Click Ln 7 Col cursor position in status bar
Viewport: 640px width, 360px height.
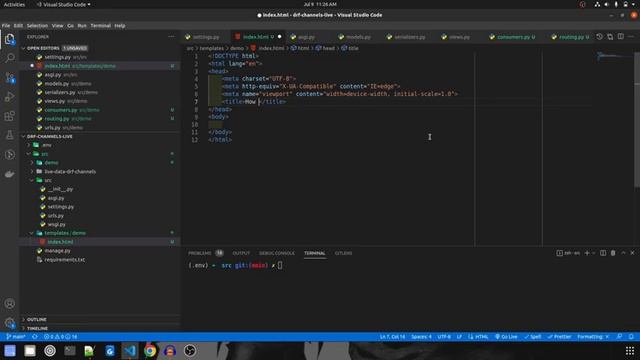tap(392, 337)
